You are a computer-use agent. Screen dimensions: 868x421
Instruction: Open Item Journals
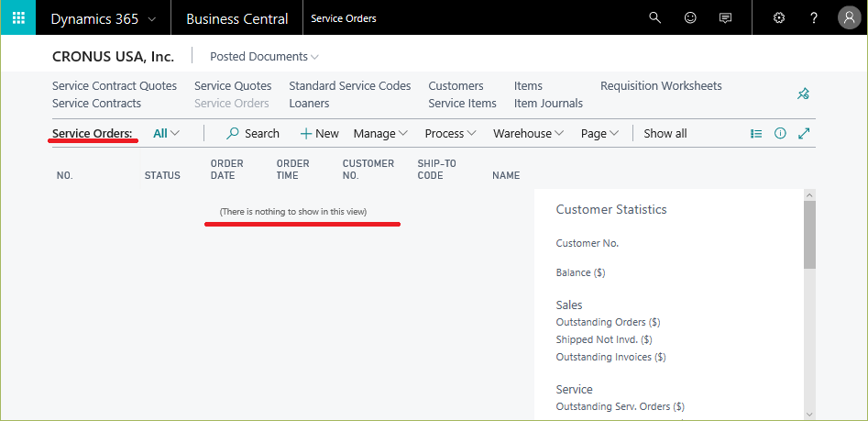point(548,103)
